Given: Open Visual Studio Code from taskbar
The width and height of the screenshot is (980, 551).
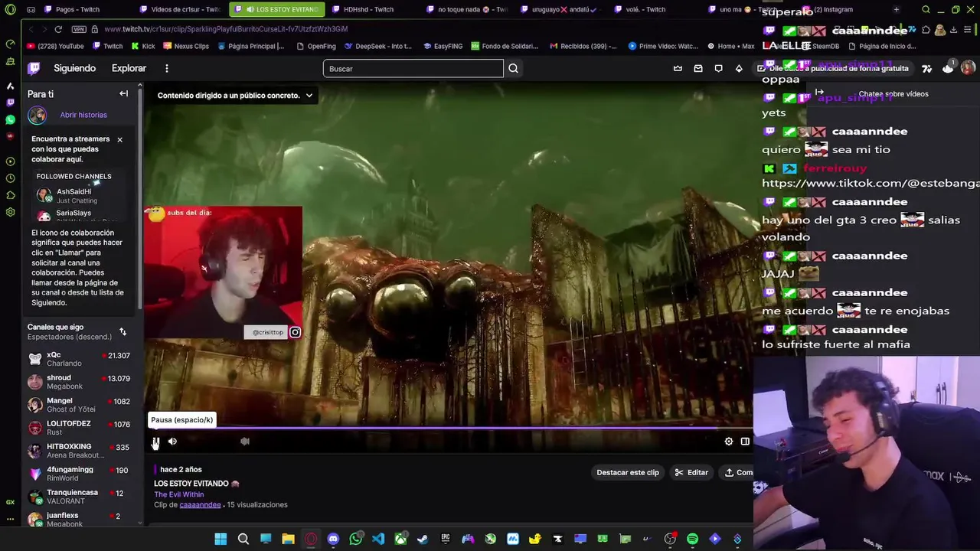Looking at the screenshot, I should point(378,539).
